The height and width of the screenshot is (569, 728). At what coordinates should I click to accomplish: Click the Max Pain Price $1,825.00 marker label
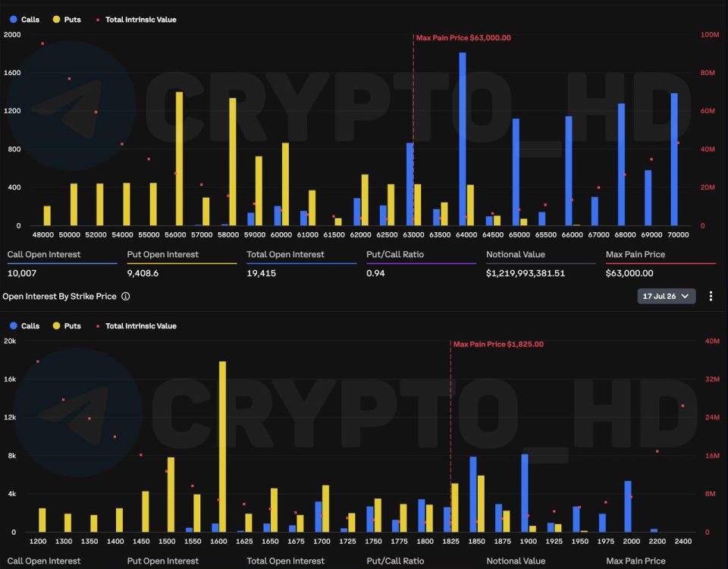(x=498, y=344)
